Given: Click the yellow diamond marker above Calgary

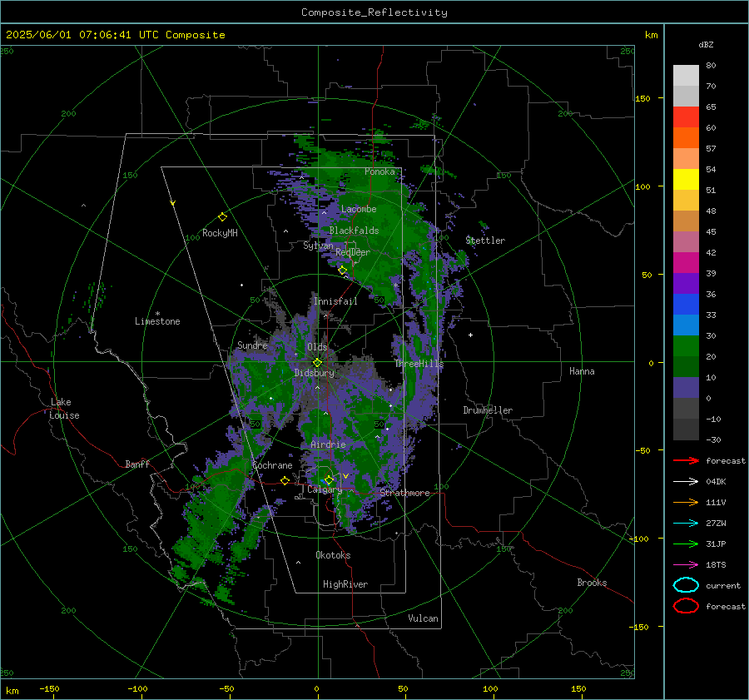Looking at the screenshot, I should 329,479.
